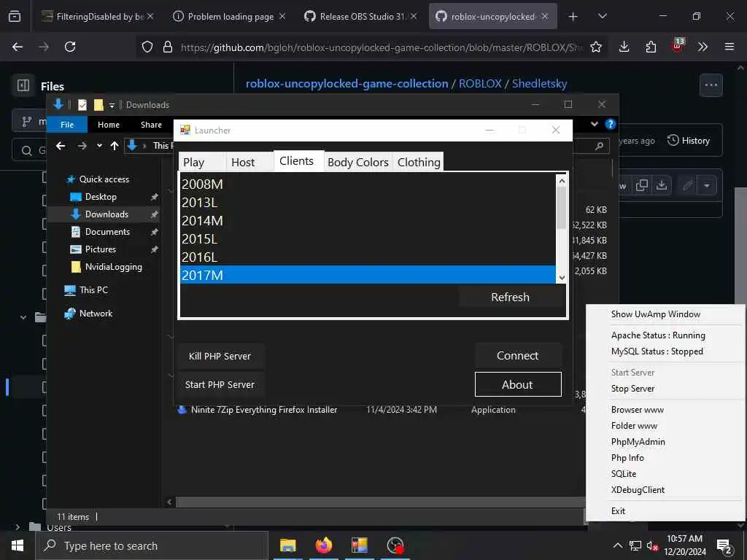Image resolution: width=747 pixels, height=560 pixels.
Task: Open the Shedletsky breadcrumb link
Action: (539, 84)
